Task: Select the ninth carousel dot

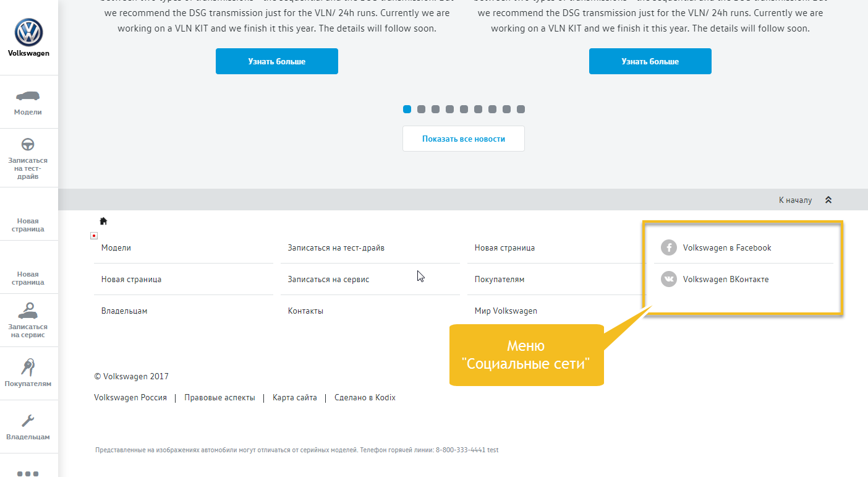Action: pos(521,109)
